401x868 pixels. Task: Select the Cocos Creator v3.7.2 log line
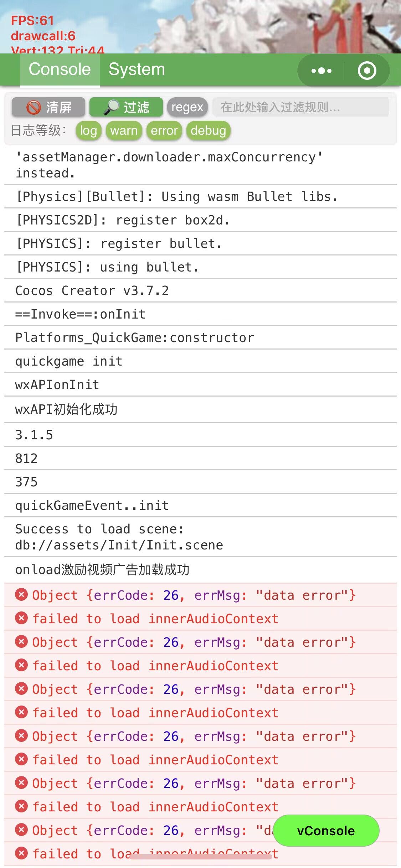click(92, 290)
